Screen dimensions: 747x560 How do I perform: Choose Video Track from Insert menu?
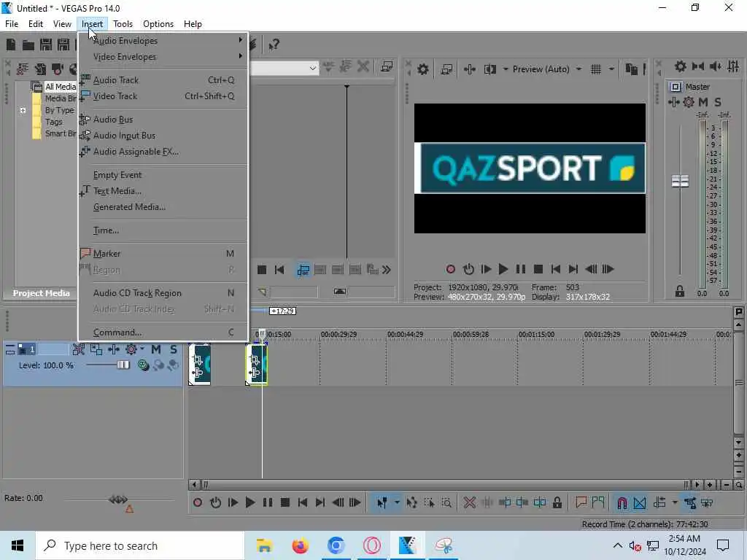pos(163,96)
